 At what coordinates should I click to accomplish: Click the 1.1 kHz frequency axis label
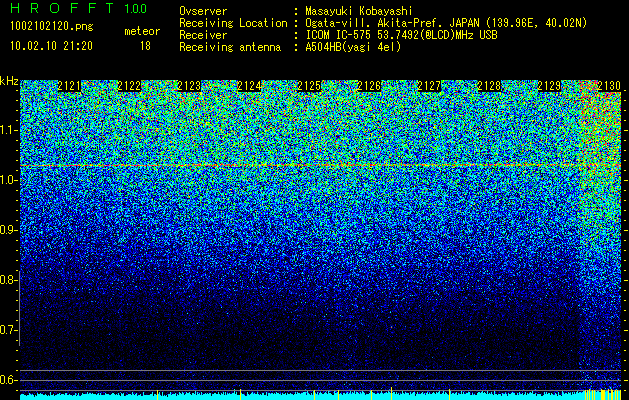9,130
